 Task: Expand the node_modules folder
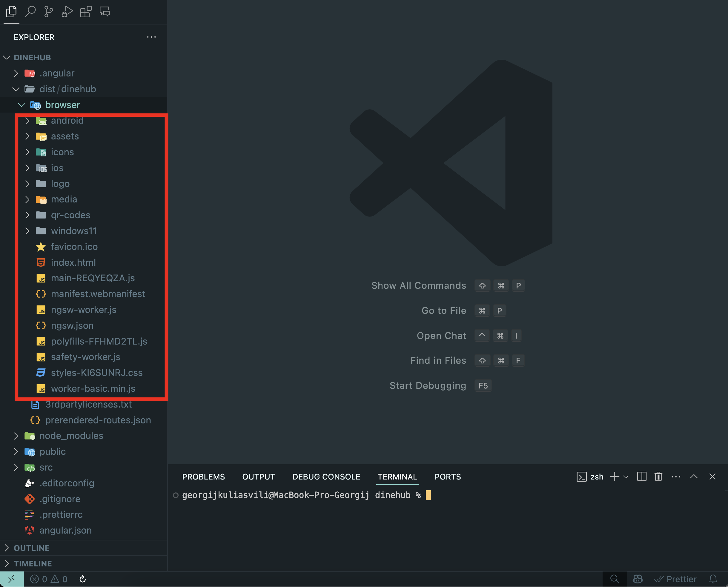(84, 436)
